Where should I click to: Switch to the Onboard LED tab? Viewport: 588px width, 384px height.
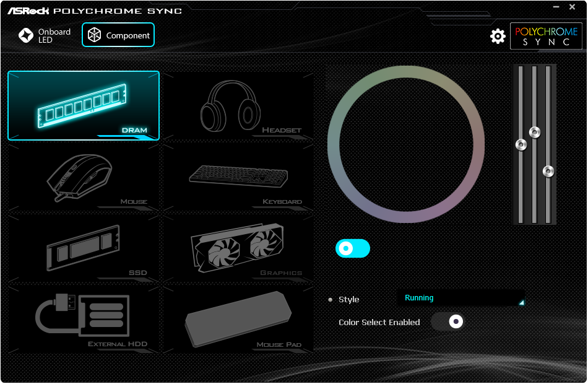44,36
